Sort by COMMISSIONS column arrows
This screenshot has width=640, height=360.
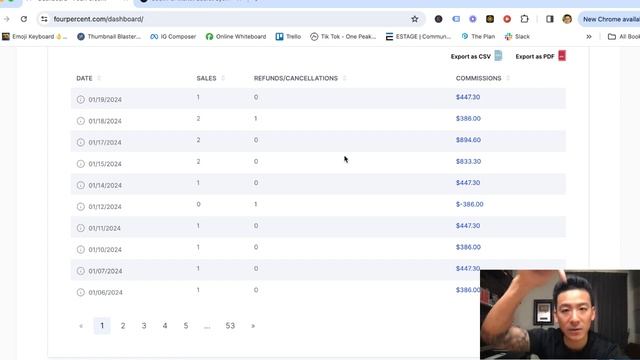click(x=508, y=78)
